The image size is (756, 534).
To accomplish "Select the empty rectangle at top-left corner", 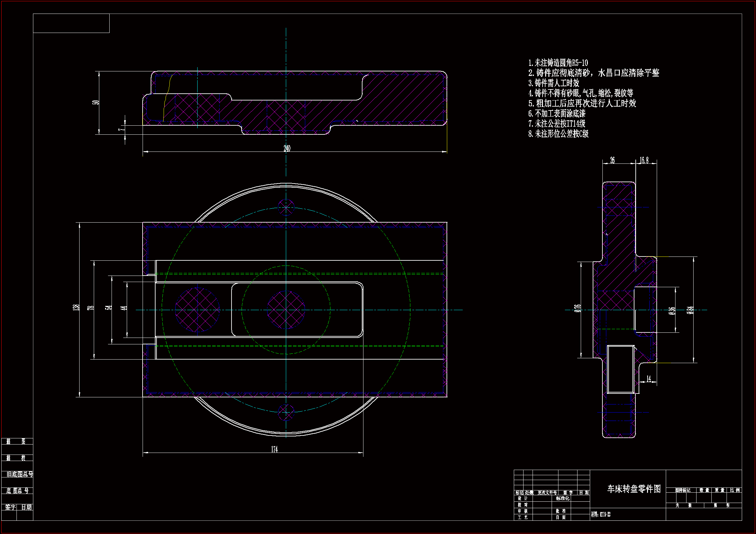I will coord(71,23).
